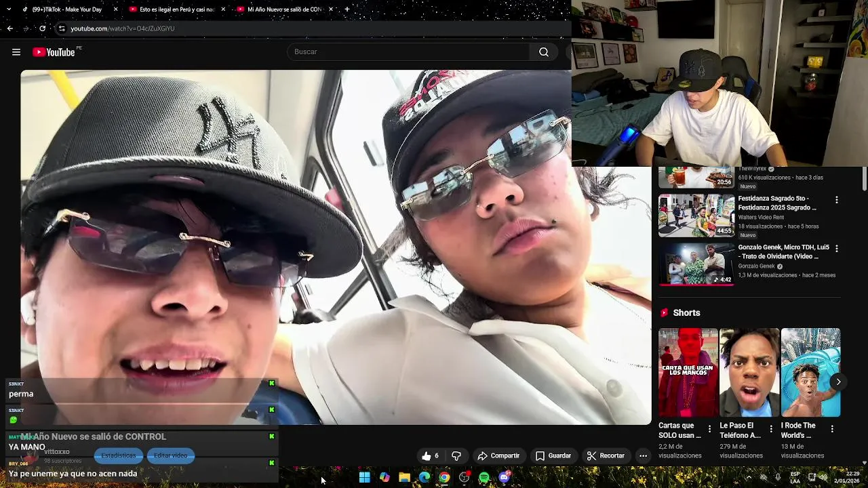Open the Estadísticas button
The height and width of the screenshot is (488, 868).
click(x=119, y=455)
